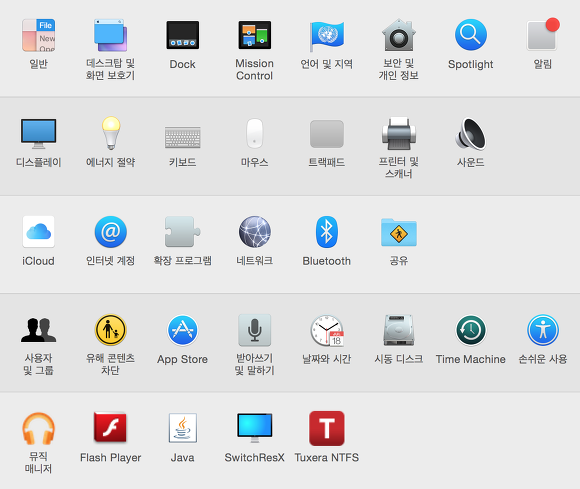The width and height of the screenshot is (580, 489).
Task: Open 사운드 speaker icon
Action: [471, 134]
